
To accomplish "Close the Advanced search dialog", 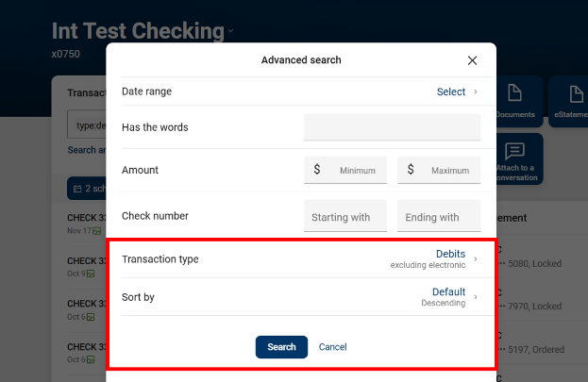I will (473, 60).
